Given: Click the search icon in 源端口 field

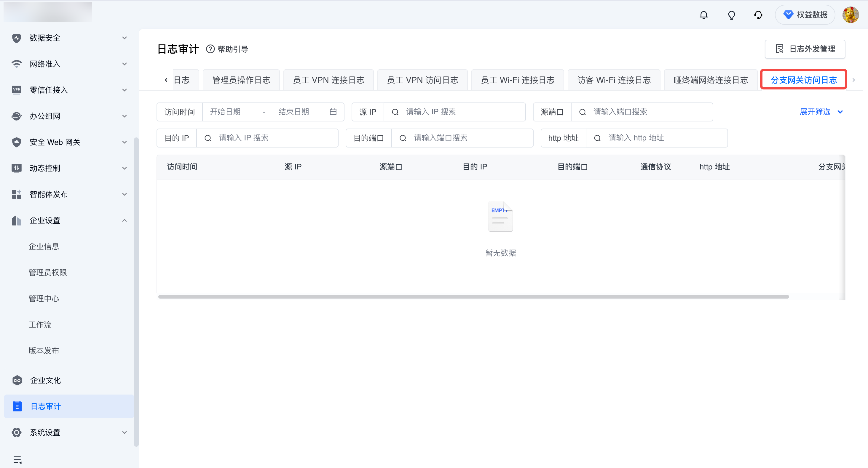Looking at the screenshot, I should click(582, 112).
